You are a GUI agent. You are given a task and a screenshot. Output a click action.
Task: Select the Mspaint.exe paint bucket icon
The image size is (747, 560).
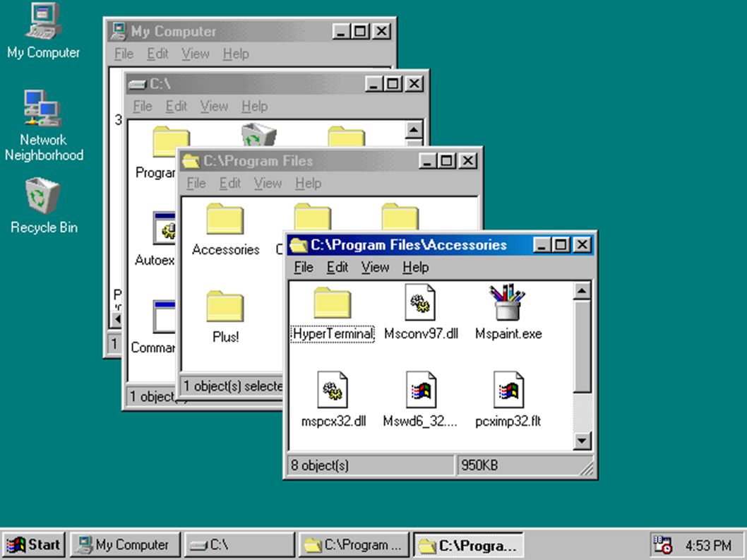pyautogui.click(x=508, y=302)
